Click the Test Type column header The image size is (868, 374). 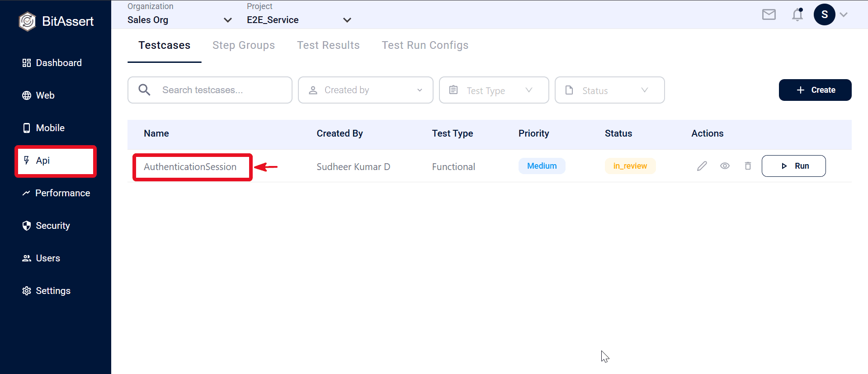point(452,133)
